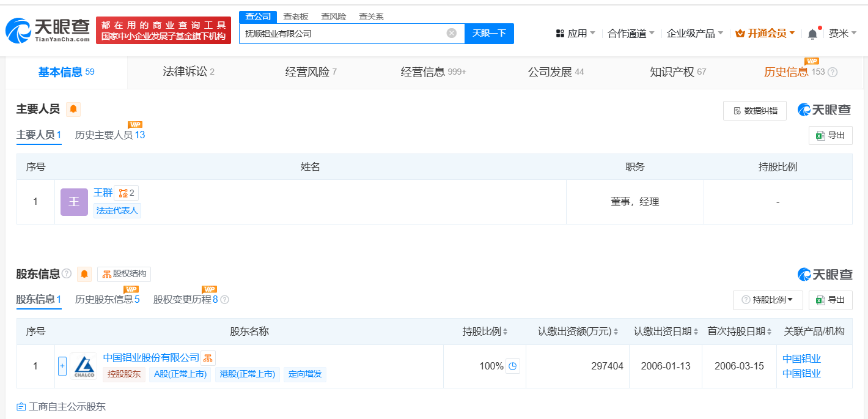Expand the 企业级产品 menu
Viewport: 868px width, 419px height.
click(695, 34)
